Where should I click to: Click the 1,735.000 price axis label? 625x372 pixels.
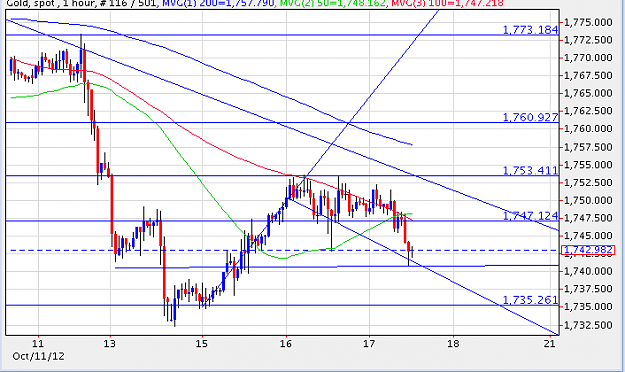(589, 307)
